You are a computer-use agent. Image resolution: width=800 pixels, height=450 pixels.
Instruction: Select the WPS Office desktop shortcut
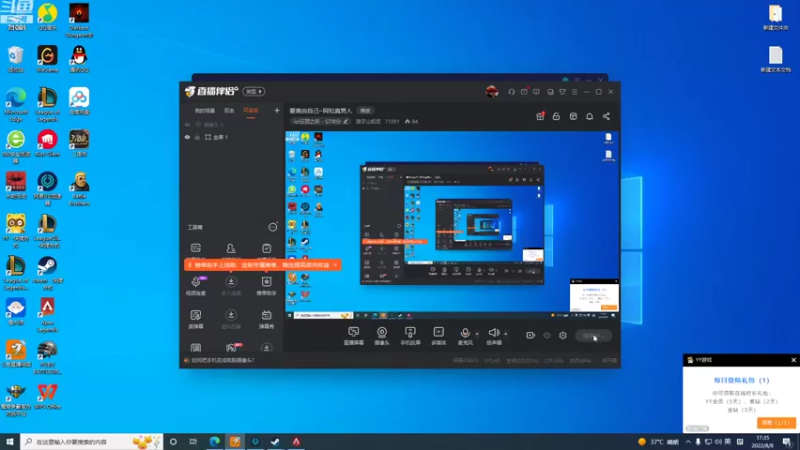coord(47,396)
